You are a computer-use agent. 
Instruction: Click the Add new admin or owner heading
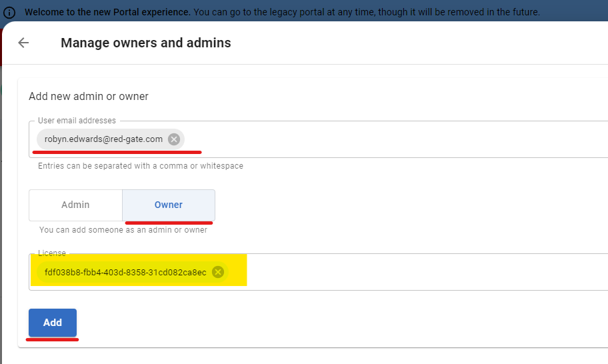pyautogui.click(x=89, y=96)
